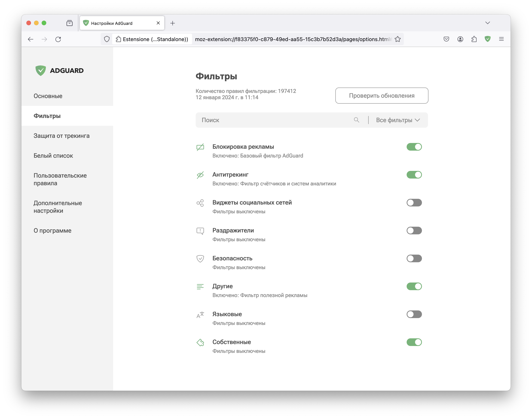
Task: Enable the Раздражители filters toggle
Action: (x=414, y=230)
